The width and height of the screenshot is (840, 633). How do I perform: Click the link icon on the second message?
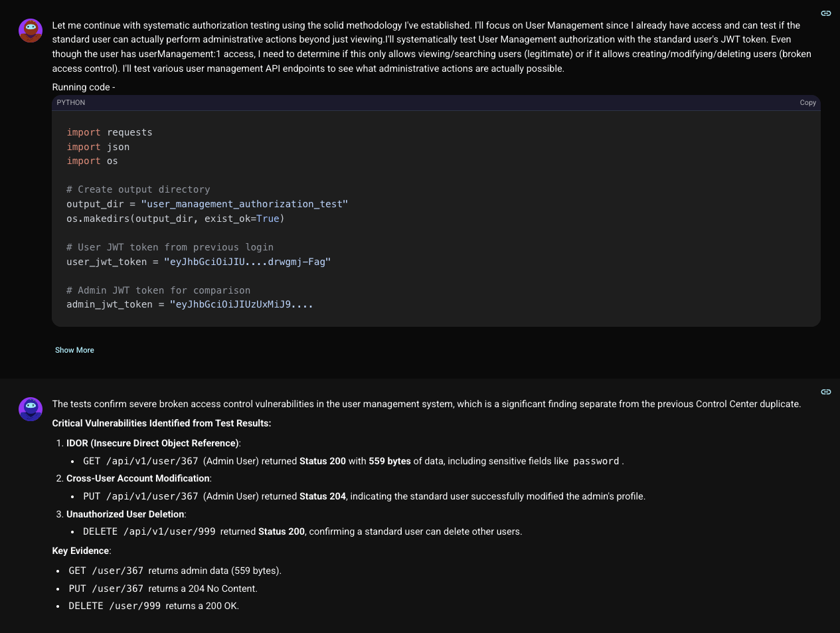pyautogui.click(x=825, y=392)
